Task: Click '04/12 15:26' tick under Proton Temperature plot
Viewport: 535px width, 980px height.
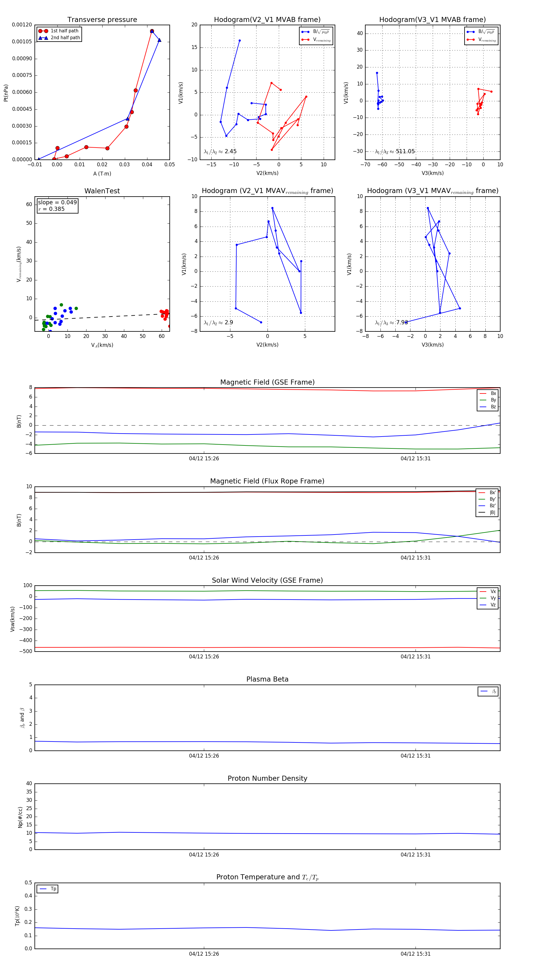Action: (204, 954)
